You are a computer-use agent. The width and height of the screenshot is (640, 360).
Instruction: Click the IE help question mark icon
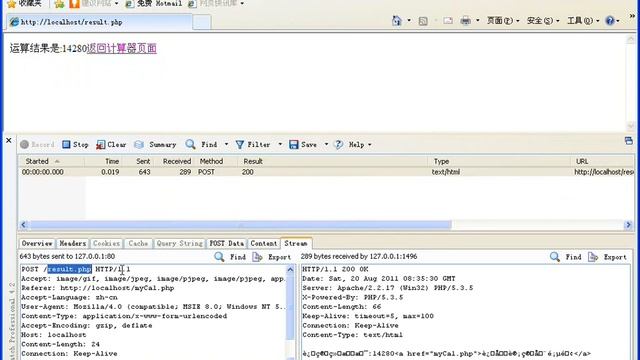pyautogui.click(x=610, y=20)
